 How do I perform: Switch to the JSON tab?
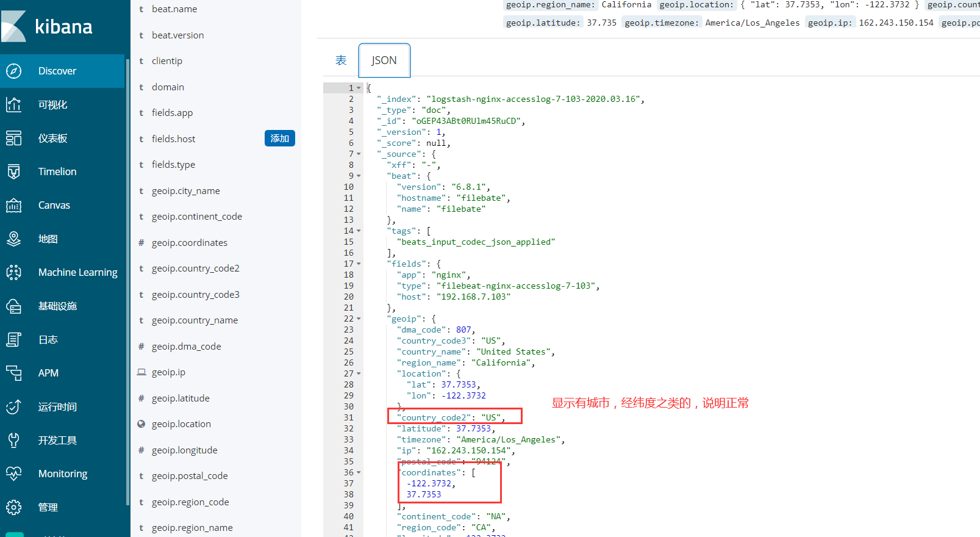[x=384, y=60]
